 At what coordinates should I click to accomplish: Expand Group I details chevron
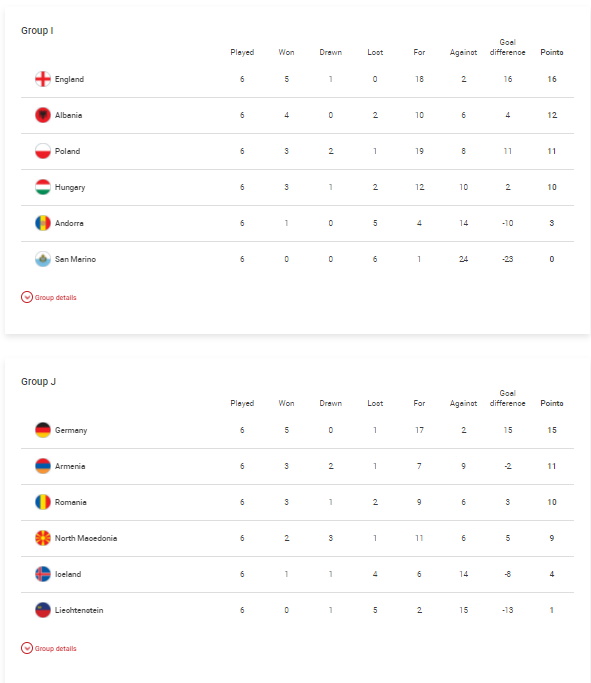(27, 297)
